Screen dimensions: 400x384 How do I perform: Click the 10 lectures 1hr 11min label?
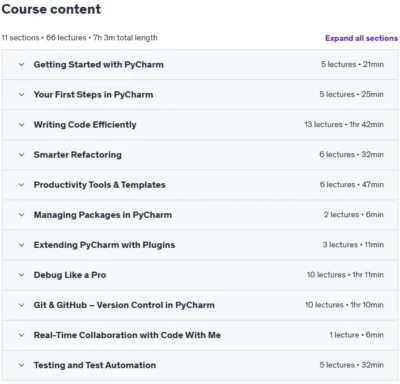click(x=345, y=275)
